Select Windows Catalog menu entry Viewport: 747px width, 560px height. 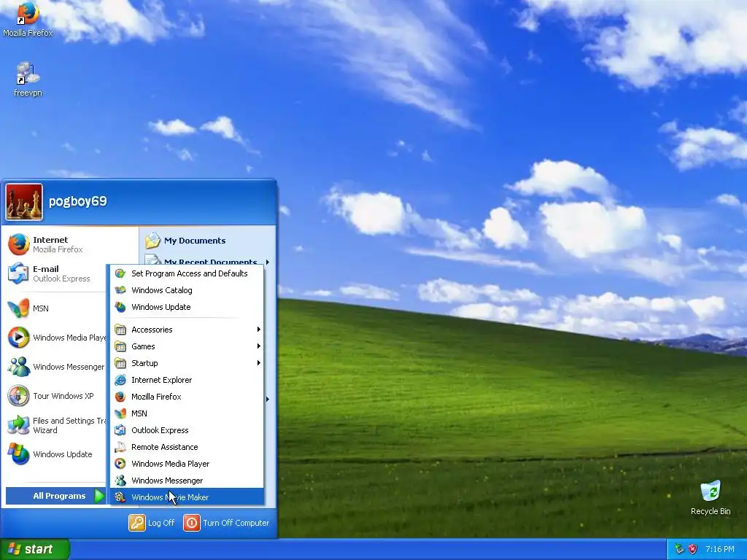click(x=187, y=290)
